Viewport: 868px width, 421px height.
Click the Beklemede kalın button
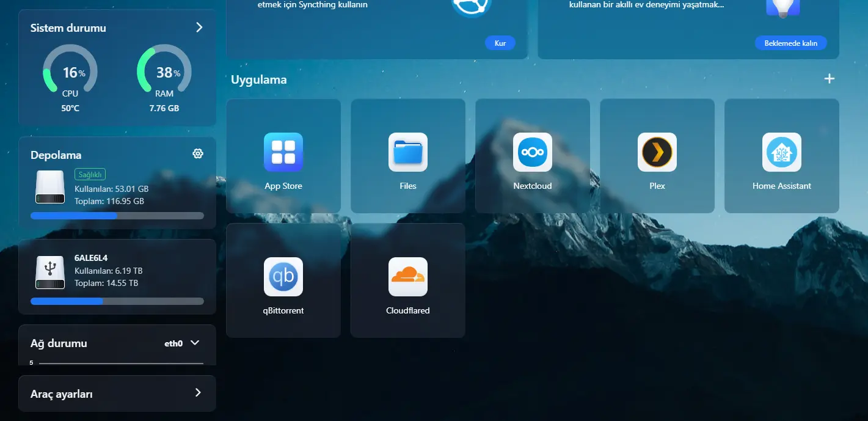(x=791, y=43)
